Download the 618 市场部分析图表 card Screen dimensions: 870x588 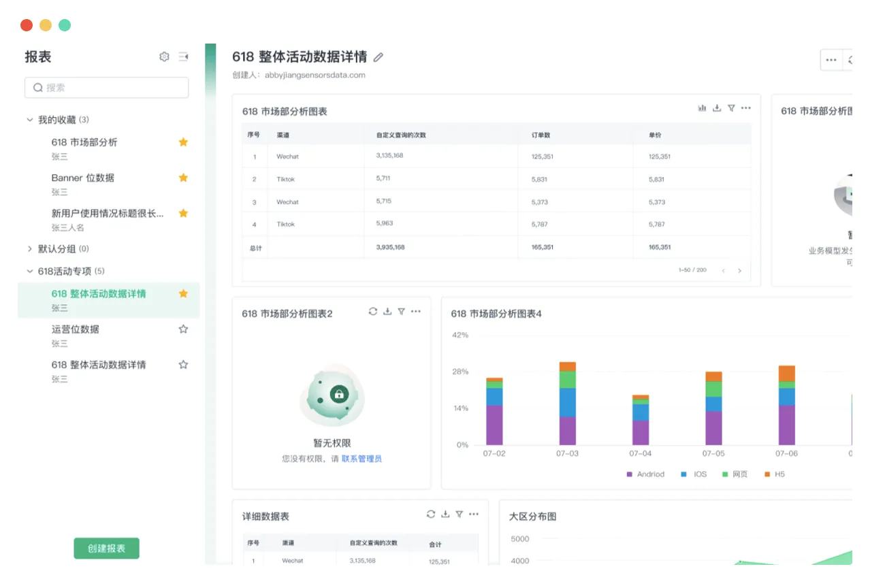(x=717, y=108)
